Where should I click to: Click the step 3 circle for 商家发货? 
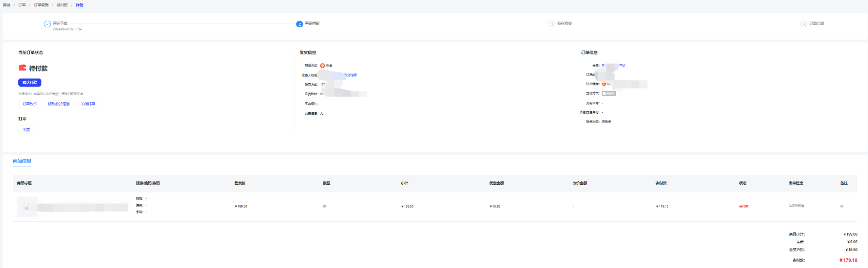[552, 24]
